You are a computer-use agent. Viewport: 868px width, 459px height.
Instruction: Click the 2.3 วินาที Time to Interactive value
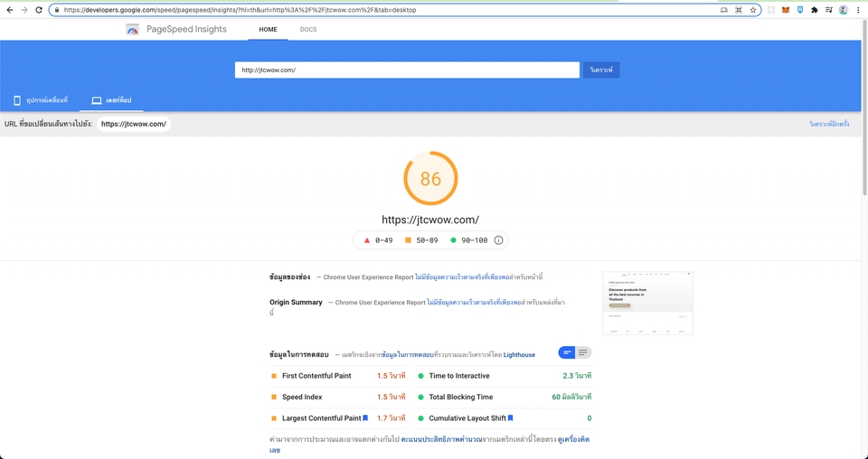577,376
